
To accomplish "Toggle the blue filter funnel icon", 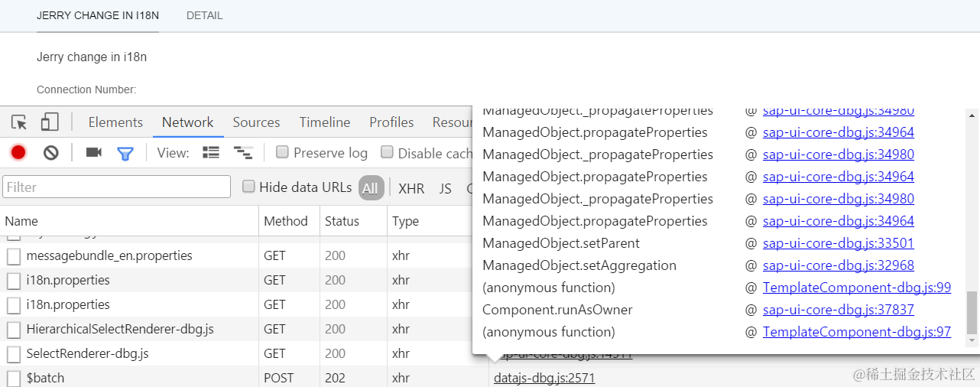I will [x=125, y=154].
